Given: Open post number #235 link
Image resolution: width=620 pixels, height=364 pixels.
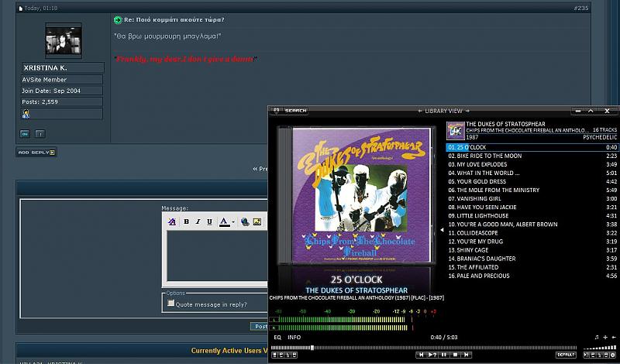Looking at the screenshot, I should [x=580, y=8].
